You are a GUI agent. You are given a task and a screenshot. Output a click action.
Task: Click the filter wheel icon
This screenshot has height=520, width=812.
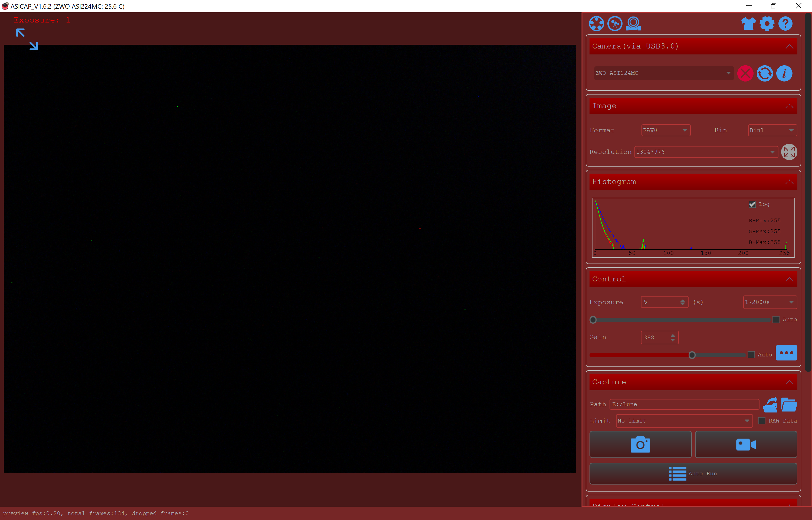tap(596, 24)
